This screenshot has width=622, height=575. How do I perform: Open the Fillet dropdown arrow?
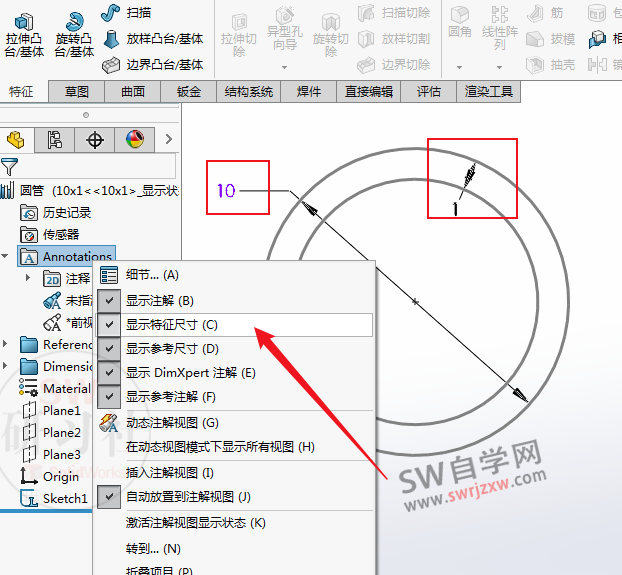click(459, 67)
